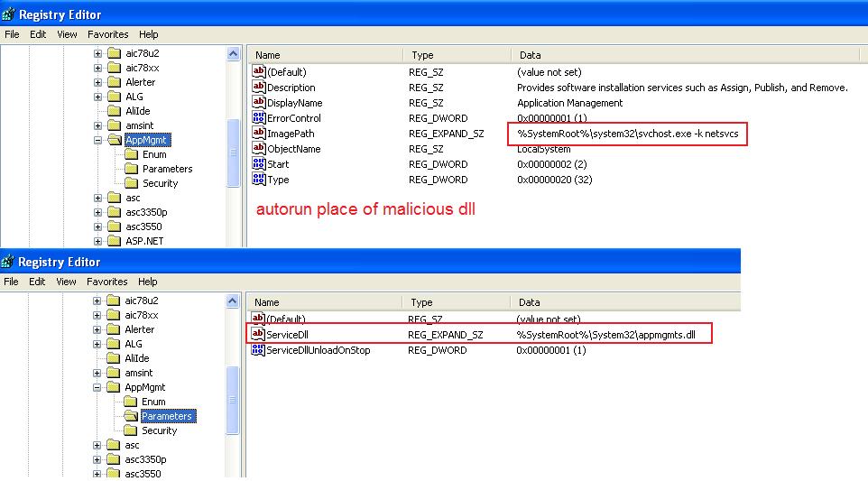This screenshot has height=481, width=868.
Task: Click the ServiceDllUnloadOnStop DWORD icon
Action: (x=258, y=350)
